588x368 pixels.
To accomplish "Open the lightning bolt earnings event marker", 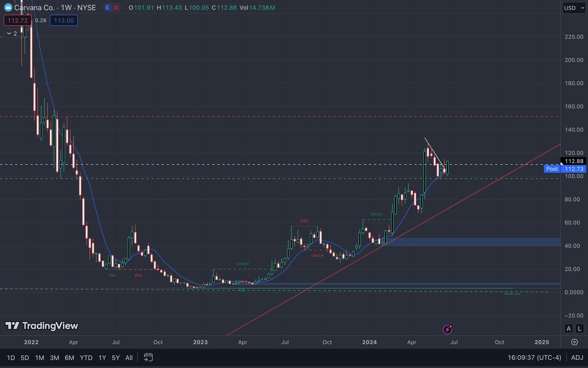I will pos(447,329).
